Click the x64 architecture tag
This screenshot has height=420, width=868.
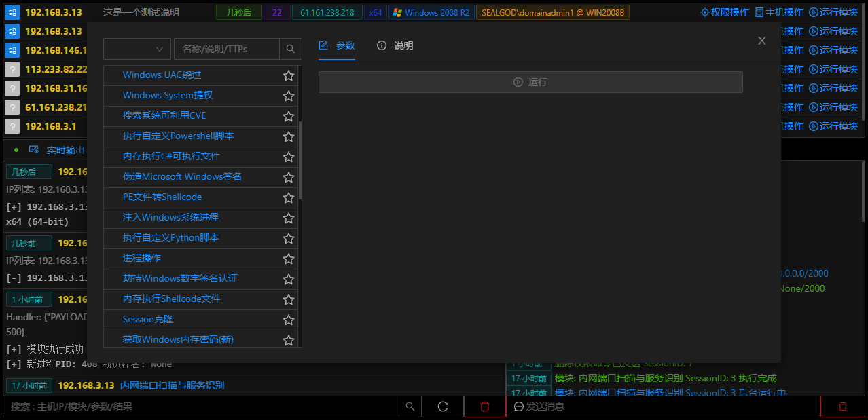click(x=376, y=12)
